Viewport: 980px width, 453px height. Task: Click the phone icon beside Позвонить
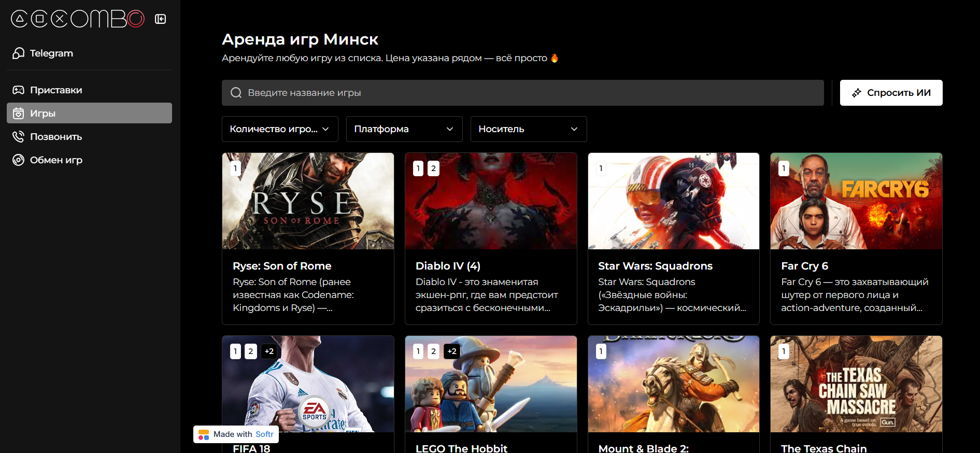pos(19,137)
